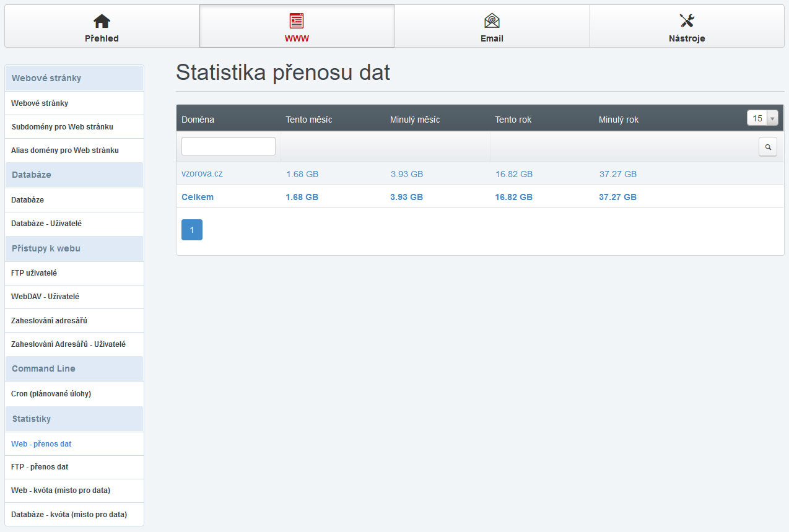The image size is (789, 532).
Task: Open Alias domény pro Web stránku
Action: [x=65, y=150]
